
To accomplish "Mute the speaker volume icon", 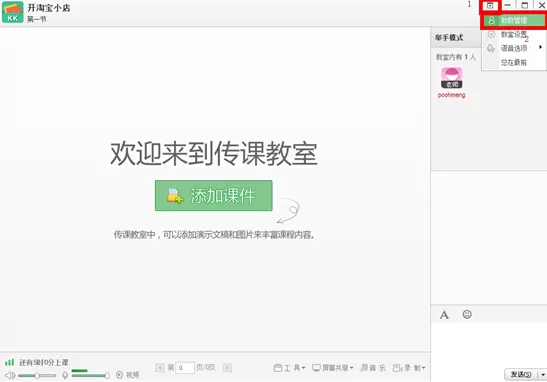I will 10,375.
